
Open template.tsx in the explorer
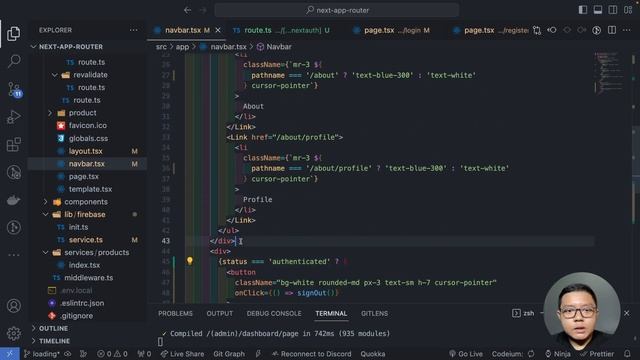point(90,189)
